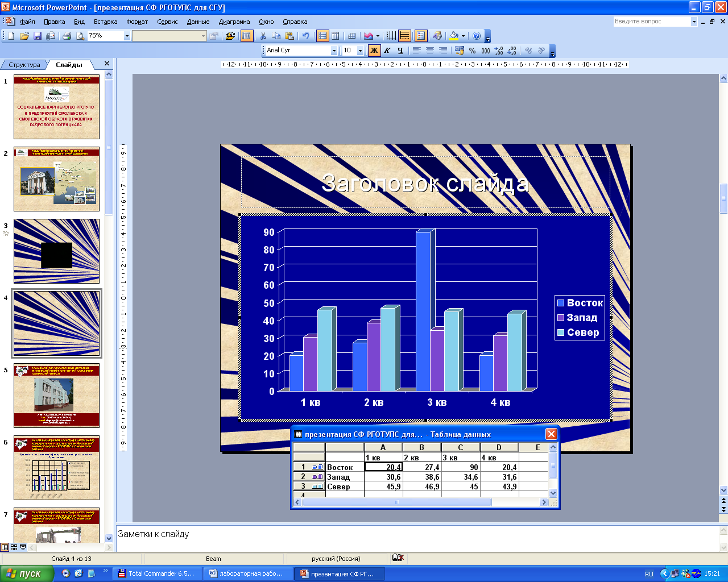The image size is (728, 582).
Task: Open Microsoft Graph Help question mark icon
Action: pyautogui.click(x=477, y=36)
